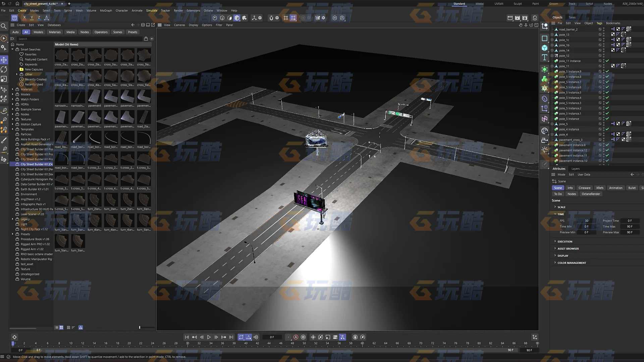Expand the pole_13 object hierarchy
The width and height of the screenshot is (644, 362).
pyautogui.click(x=552, y=35)
